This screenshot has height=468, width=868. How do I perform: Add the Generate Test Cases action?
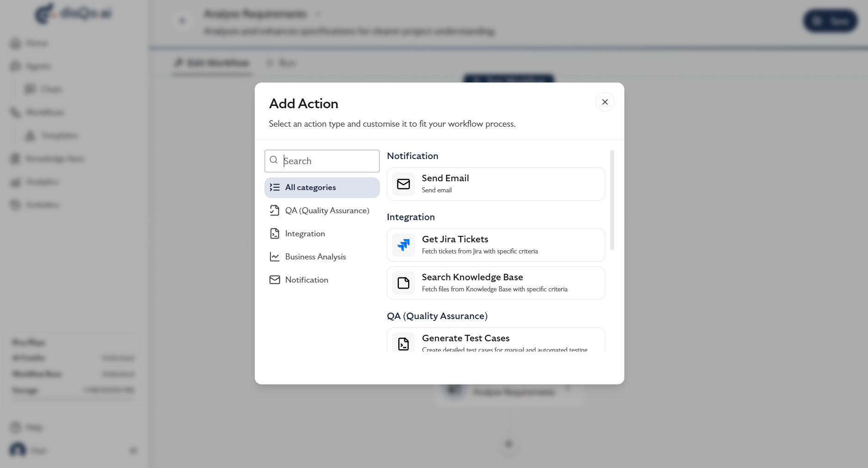tap(496, 340)
